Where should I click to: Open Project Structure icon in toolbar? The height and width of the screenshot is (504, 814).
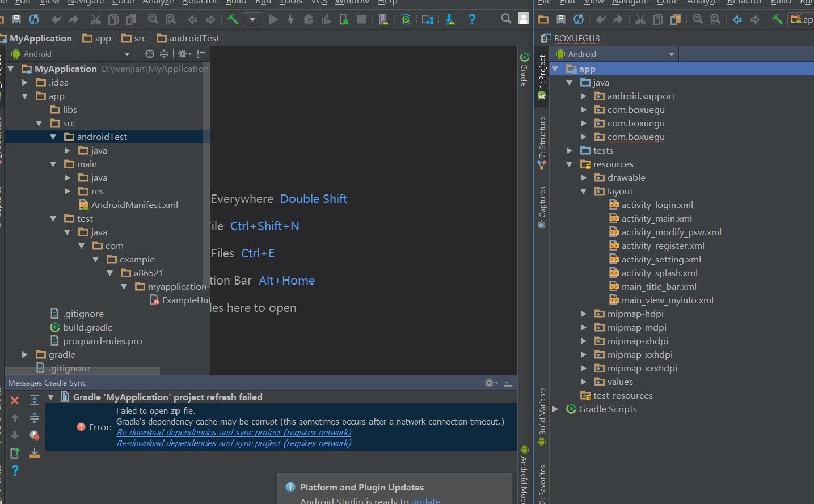(x=428, y=20)
